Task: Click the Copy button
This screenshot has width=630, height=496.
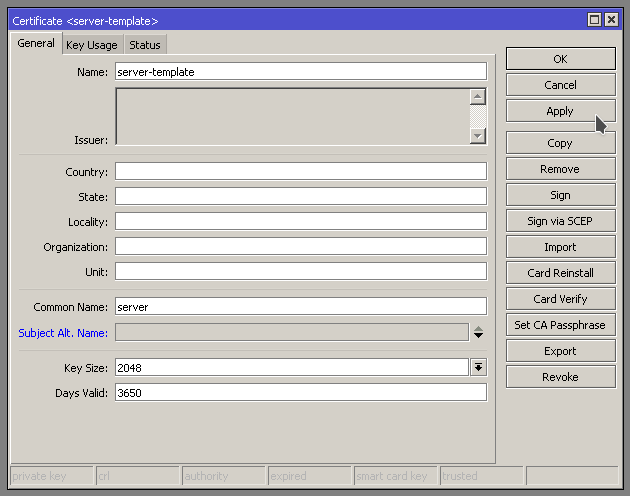Action: pos(560,143)
